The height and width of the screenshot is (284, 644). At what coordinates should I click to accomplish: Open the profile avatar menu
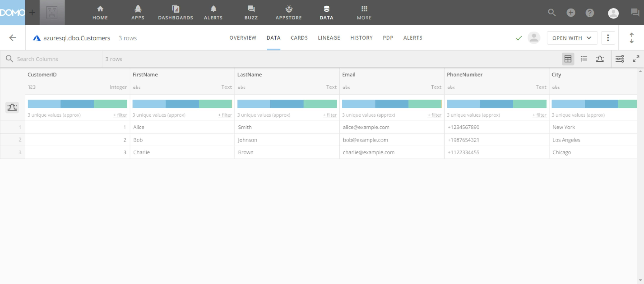pyautogui.click(x=613, y=12)
